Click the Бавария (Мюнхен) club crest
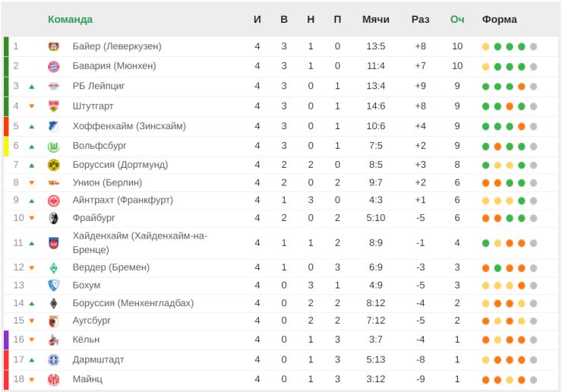This screenshot has height=392, width=562. pos(53,66)
